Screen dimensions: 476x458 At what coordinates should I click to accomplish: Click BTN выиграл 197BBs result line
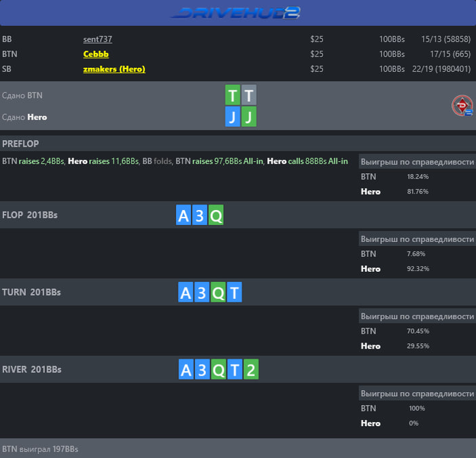[40, 449]
